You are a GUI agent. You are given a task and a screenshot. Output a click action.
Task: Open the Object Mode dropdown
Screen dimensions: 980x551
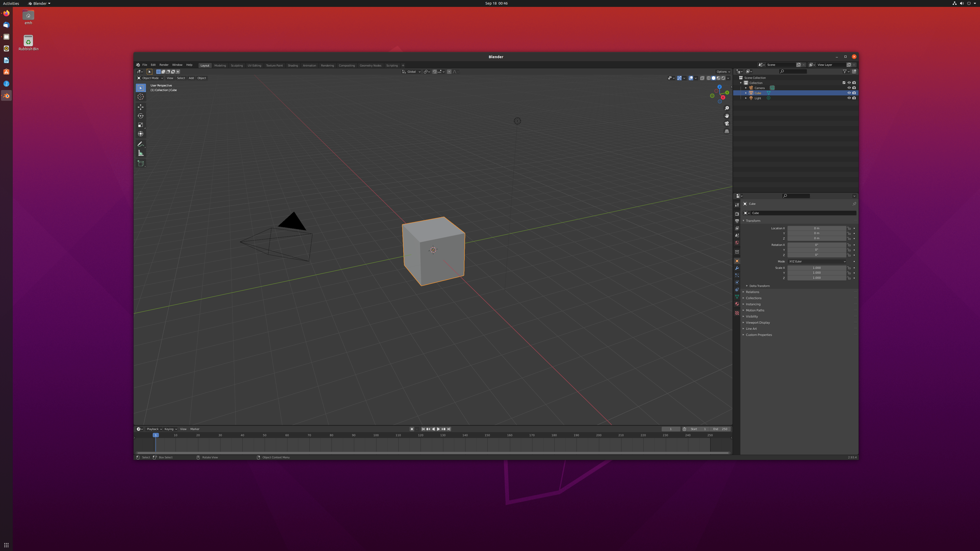(150, 78)
